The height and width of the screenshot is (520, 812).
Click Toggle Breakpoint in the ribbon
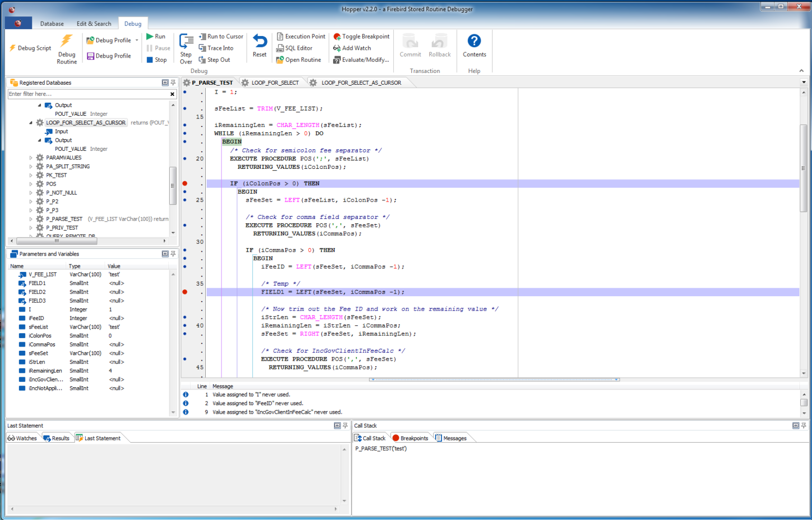pyautogui.click(x=362, y=37)
